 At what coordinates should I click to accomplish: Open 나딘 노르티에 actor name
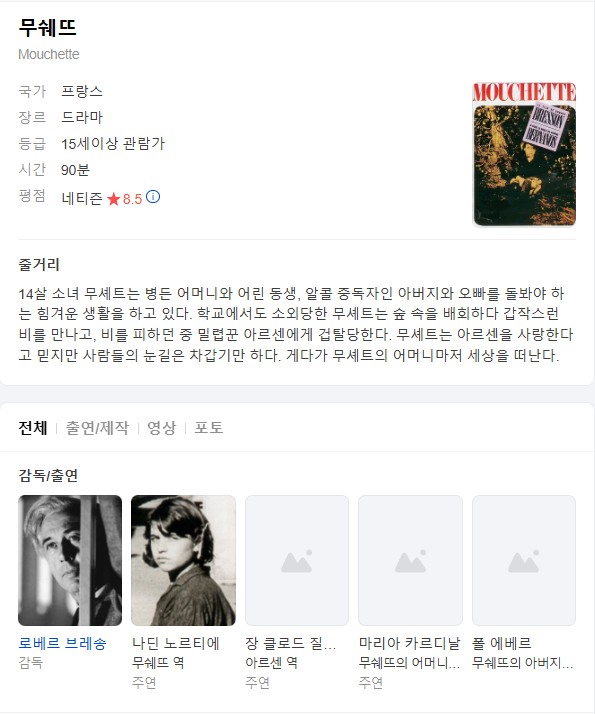(x=176, y=643)
